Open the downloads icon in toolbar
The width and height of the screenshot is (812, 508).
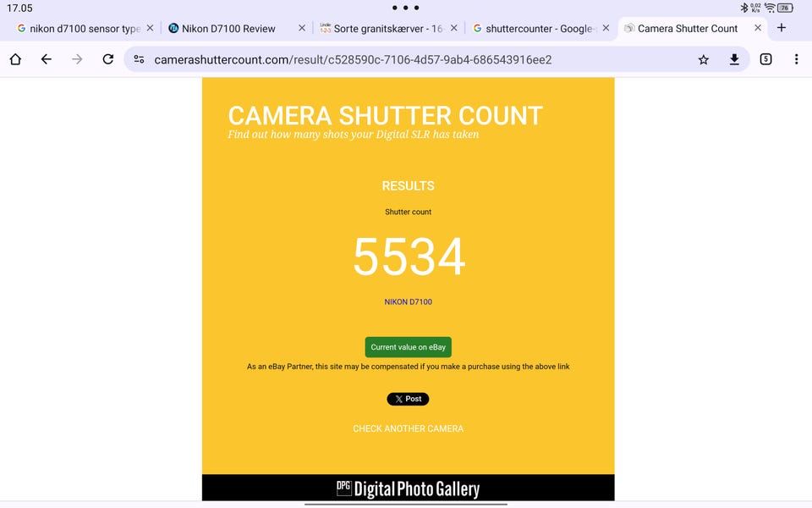click(734, 59)
